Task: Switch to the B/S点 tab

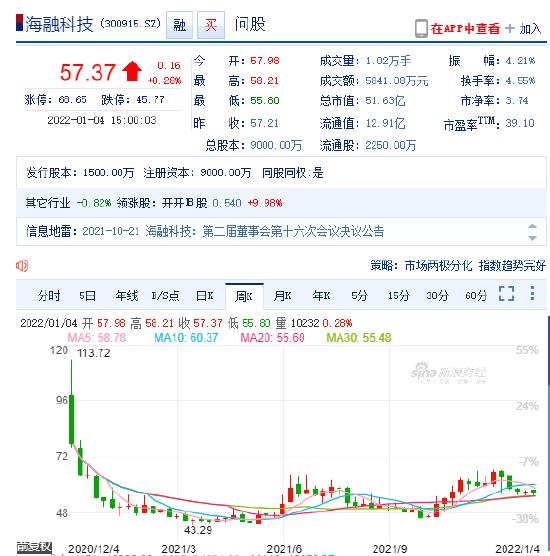Action: click(x=165, y=295)
